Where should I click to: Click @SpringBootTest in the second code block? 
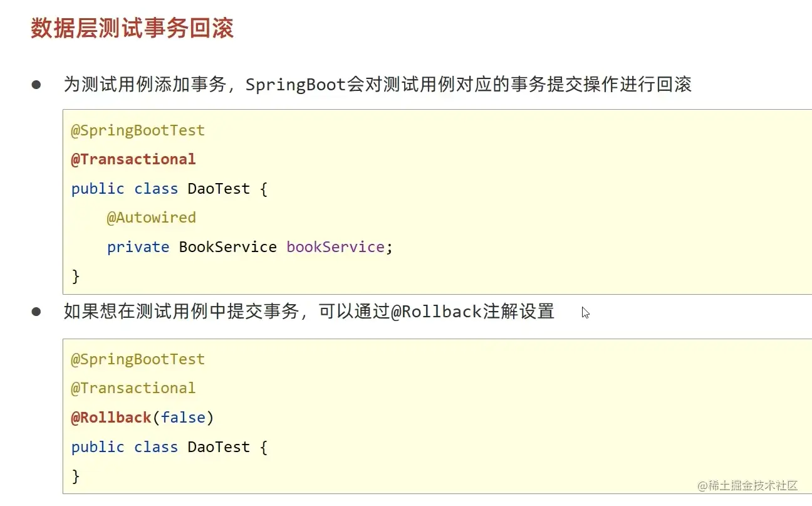[x=138, y=359]
